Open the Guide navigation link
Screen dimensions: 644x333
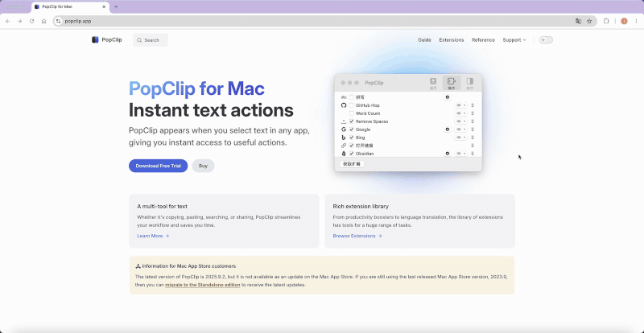point(424,40)
